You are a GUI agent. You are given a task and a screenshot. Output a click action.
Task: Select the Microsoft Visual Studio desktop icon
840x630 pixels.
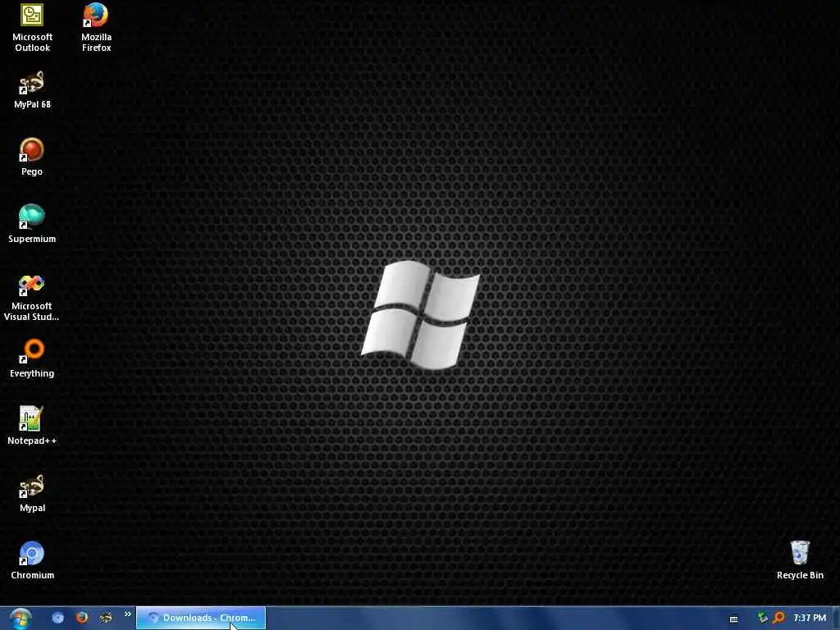(32, 297)
